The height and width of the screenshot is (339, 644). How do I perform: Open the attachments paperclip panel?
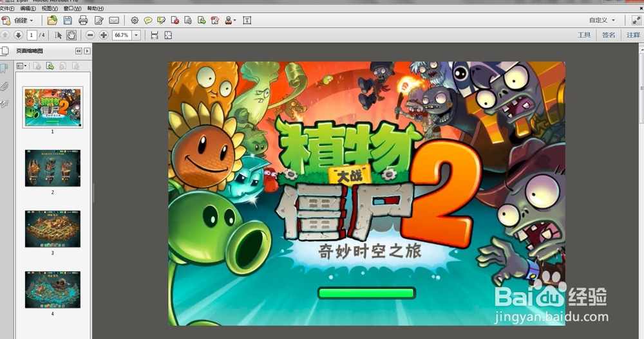coord(5,86)
